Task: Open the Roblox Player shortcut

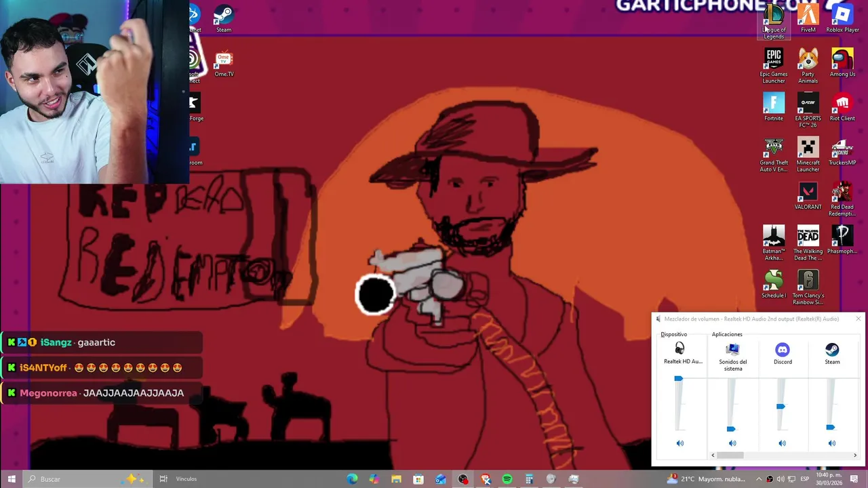Action: click(x=842, y=18)
